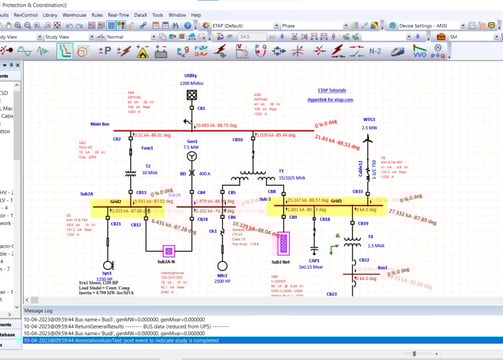Toggle the grid display button
The width and height of the screenshot is (503, 360).
coord(112,25)
